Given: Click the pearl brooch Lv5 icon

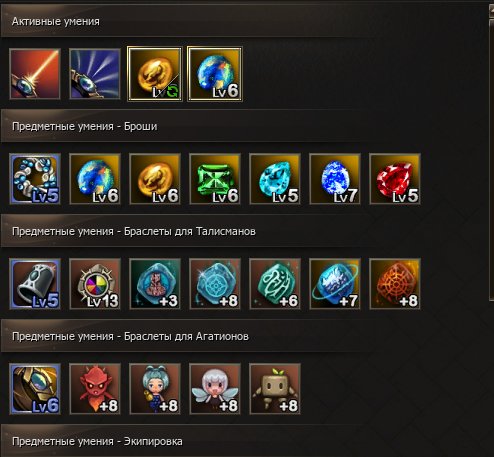Looking at the screenshot, I should coord(35,179).
